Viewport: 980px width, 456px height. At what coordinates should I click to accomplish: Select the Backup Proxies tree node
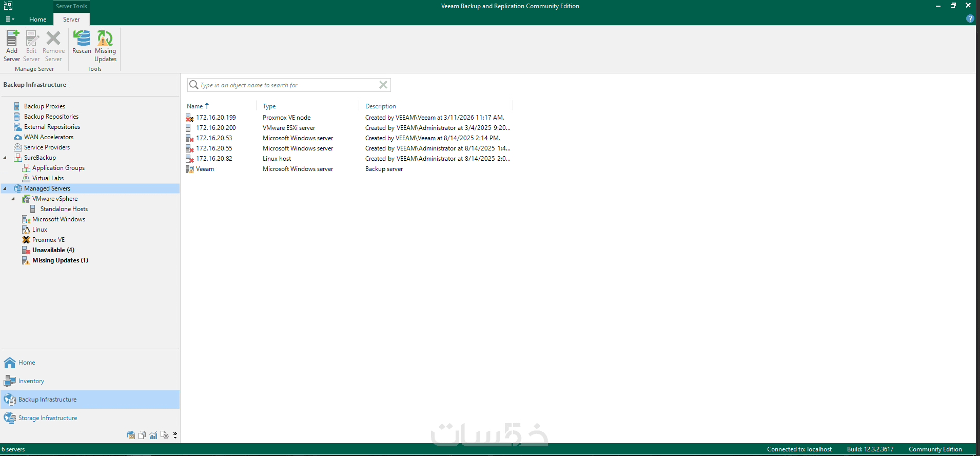45,106
